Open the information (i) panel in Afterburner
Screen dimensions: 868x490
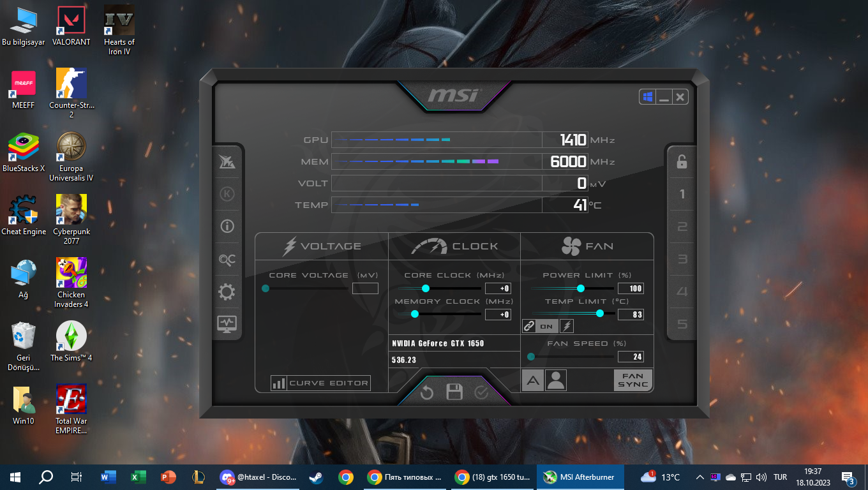[x=227, y=226]
